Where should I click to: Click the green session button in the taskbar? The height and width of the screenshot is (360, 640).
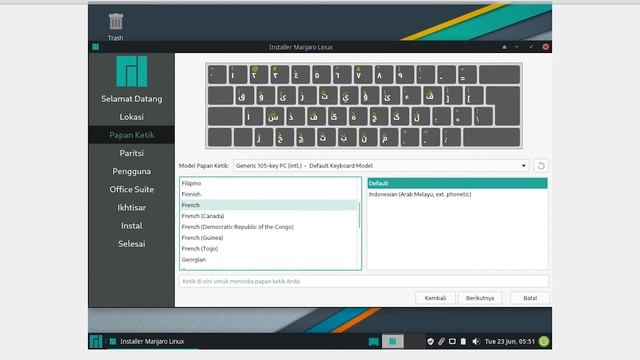pyautogui.click(x=544, y=341)
